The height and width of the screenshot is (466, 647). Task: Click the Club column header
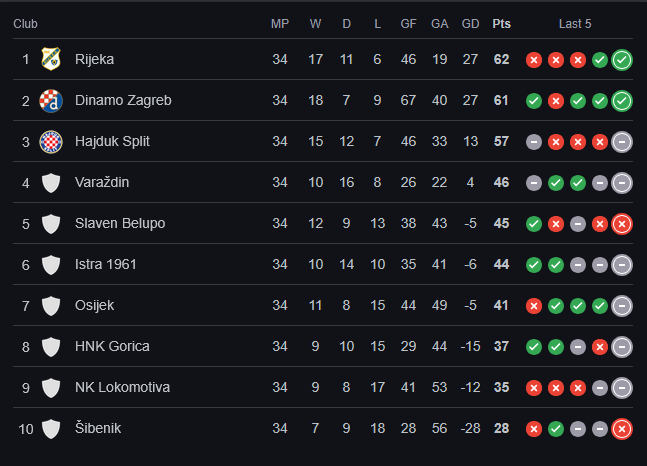pyautogui.click(x=26, y=23)
